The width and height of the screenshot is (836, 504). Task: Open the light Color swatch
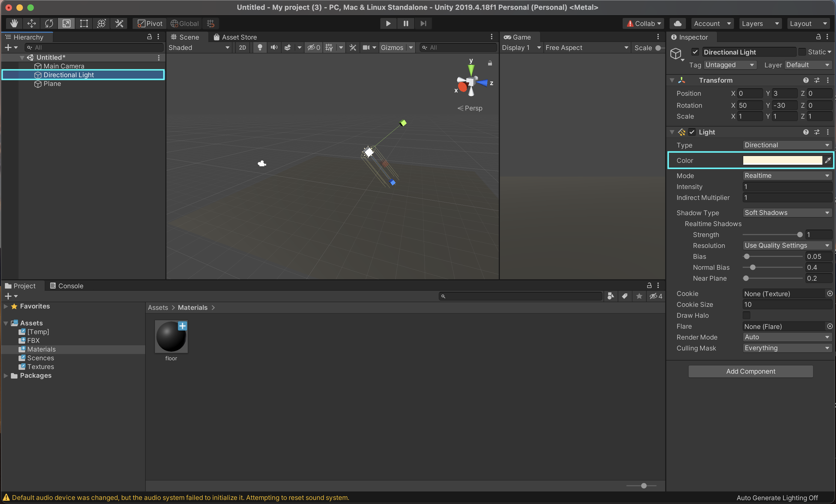pos(782,160)
